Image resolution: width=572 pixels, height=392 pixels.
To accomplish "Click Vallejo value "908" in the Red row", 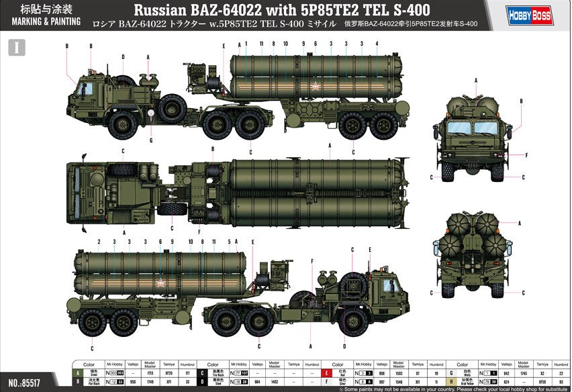I will [382, 373].
